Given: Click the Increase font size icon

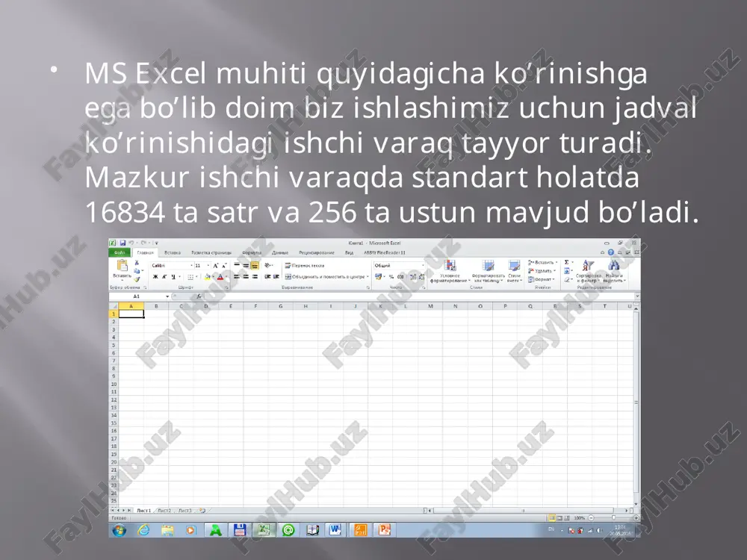Looking at the screenshot, I should coord(215,265).
